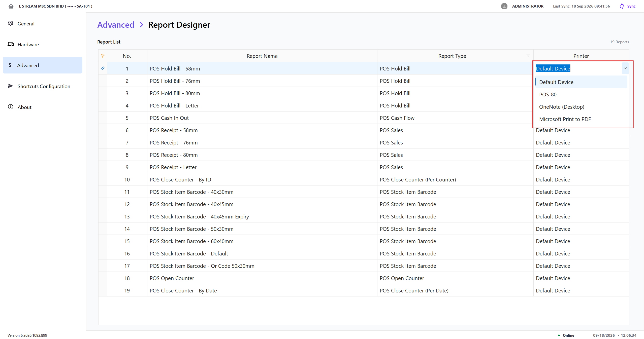Choose POS-80 from the printer list

tap(581, 95)
